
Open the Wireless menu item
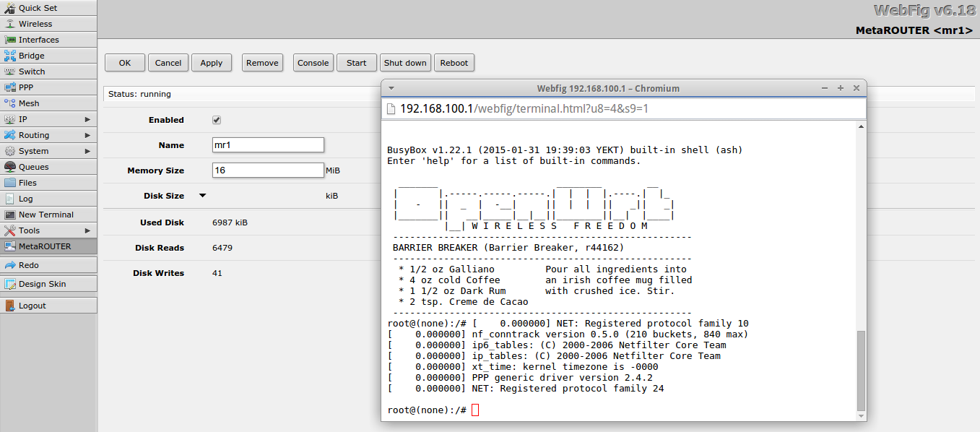(48, 24)
